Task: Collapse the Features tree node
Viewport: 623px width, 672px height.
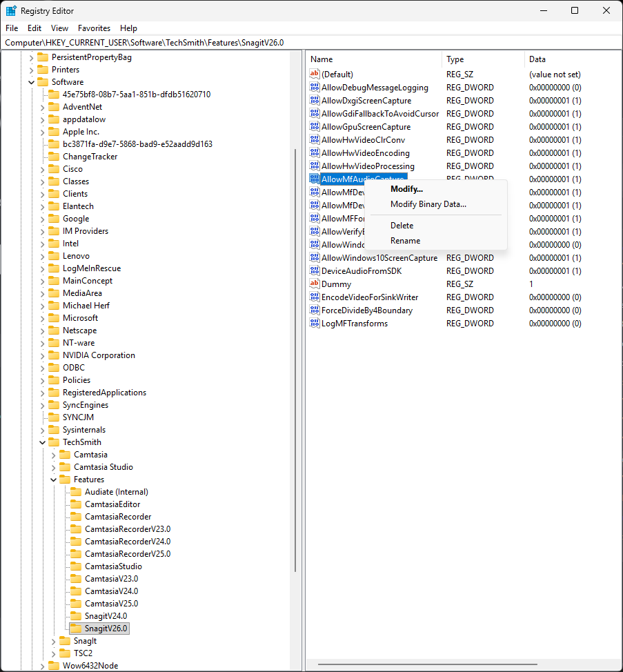Action: (x=54, y=480)
